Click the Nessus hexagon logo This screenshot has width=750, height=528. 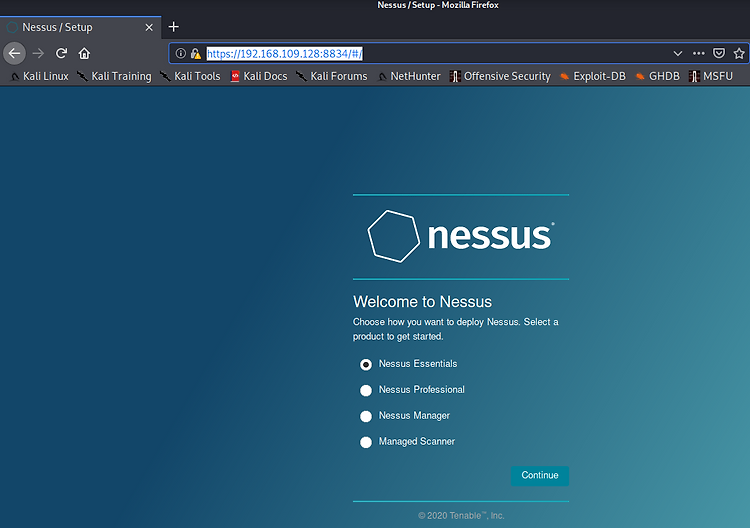point(393,236)
